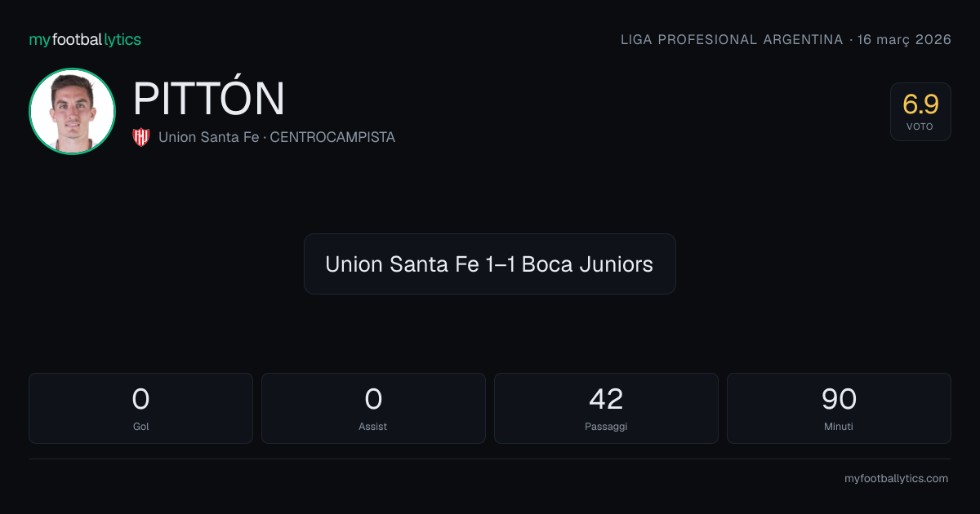Click the number 90 minutes value
Image resolution: width=980 pixels, height=514 pixels.
click(x=839, y=399)
